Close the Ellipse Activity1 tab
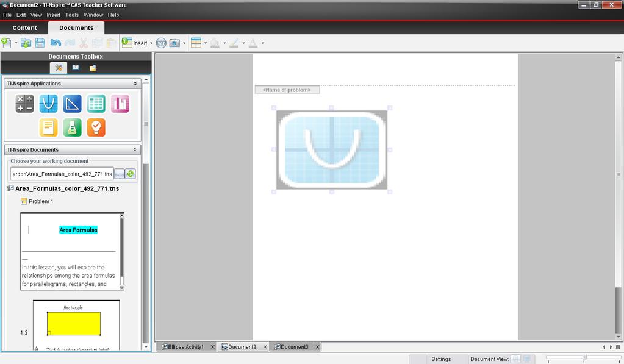The height and width of the screenshot is (364, 624). click(x=212, y=347)
